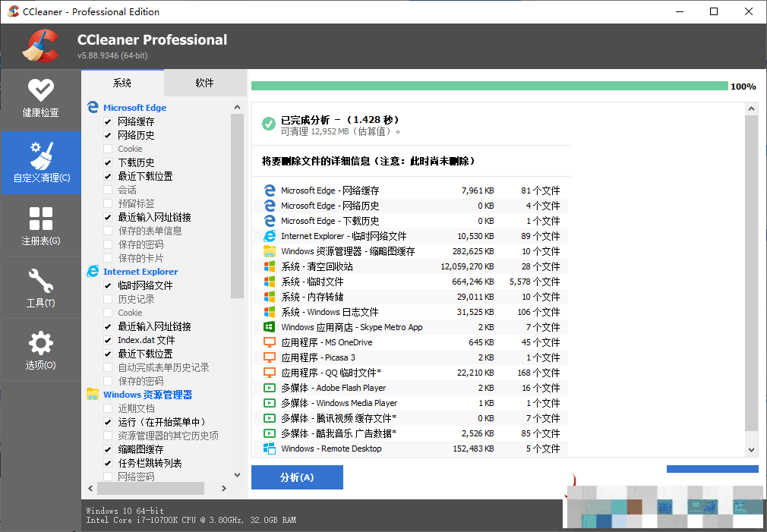This screenshot has width=767, height=532.
Task: Enable the 会话 checkbox
Action: [x=108, y=190]
